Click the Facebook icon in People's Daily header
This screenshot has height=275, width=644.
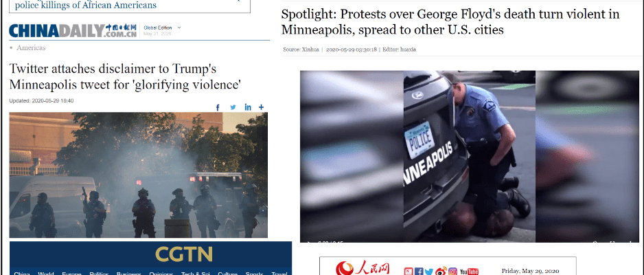click(x=419, y=272)
